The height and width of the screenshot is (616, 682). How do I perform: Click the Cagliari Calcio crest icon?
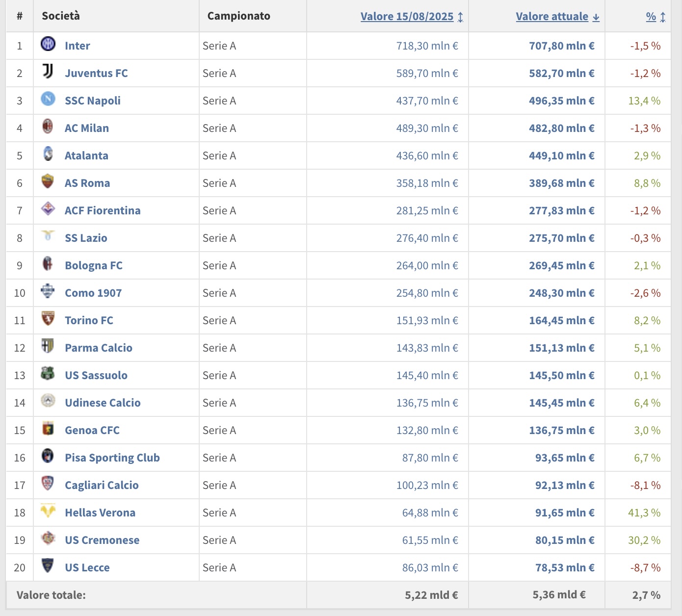coord(48,484)
